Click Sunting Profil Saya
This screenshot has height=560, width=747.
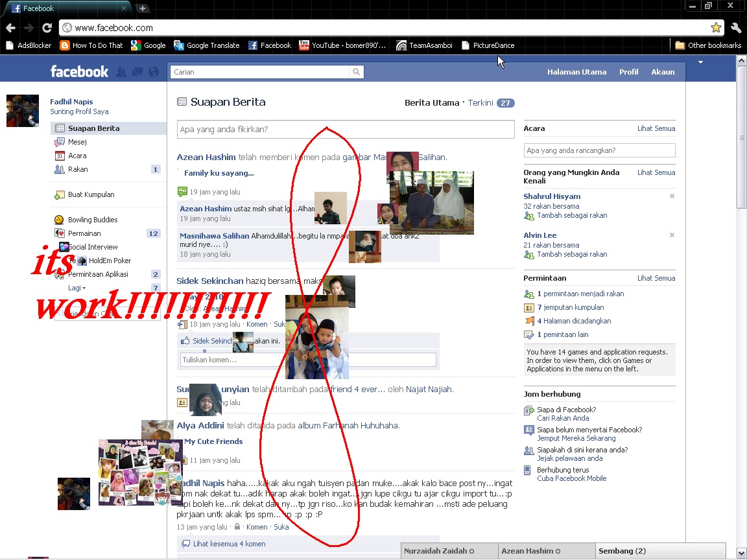tap(79, 111)
